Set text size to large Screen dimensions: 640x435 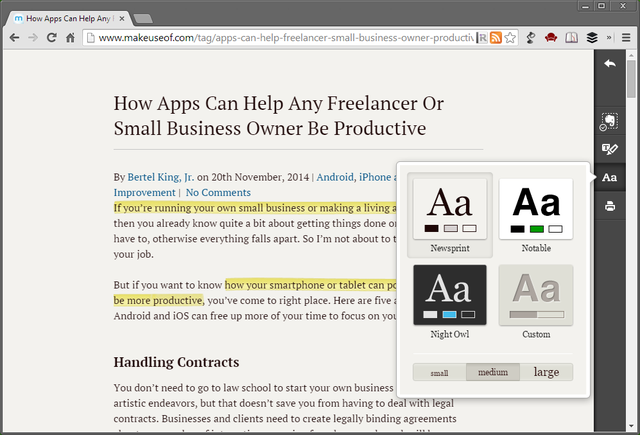(x=546, y=373)
